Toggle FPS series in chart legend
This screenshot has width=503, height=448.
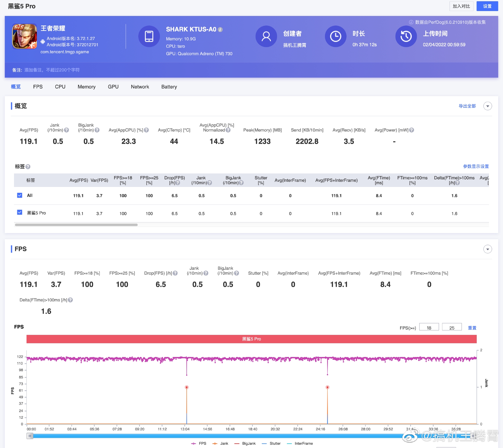pyautogui.click(x=199, y=443)
